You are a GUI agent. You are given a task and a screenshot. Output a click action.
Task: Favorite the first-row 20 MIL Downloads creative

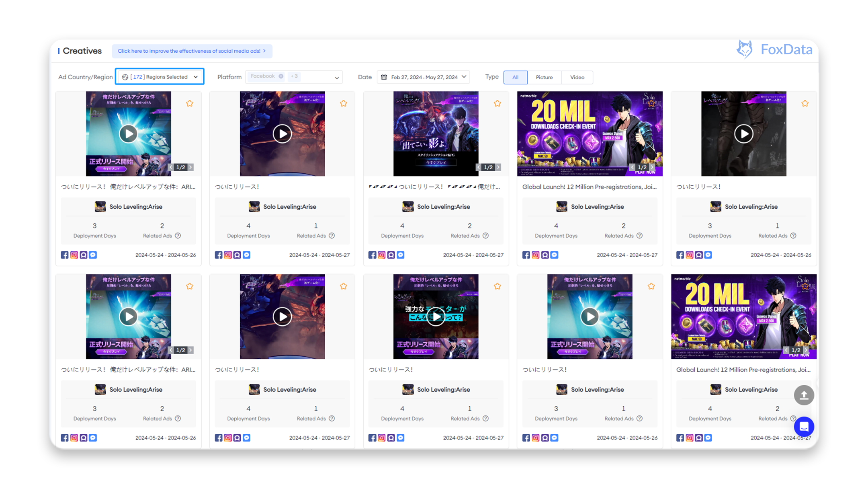(651, 103)
